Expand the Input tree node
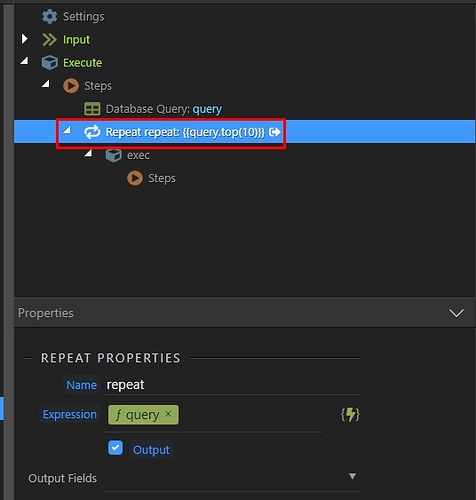 point(25,39)
